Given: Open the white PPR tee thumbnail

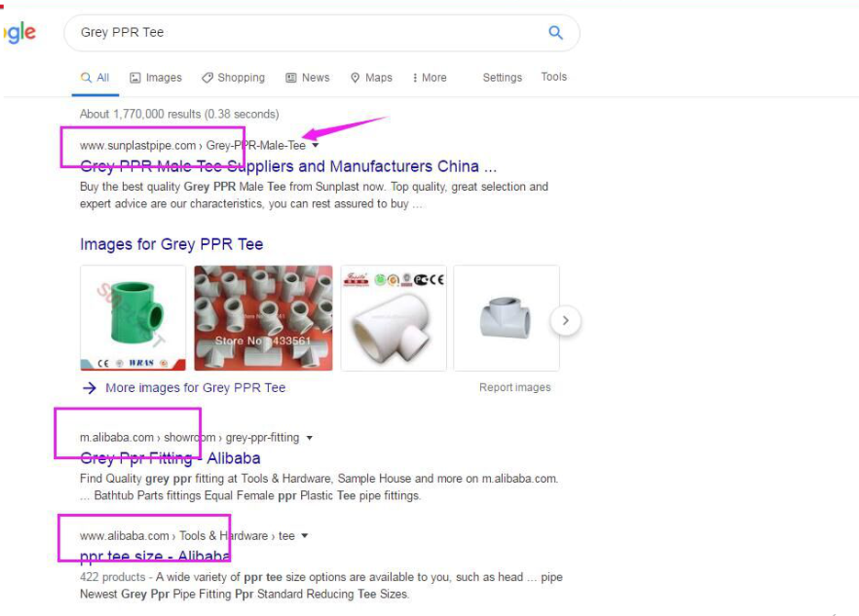Looking at the screenshot, I should (394, 319).
